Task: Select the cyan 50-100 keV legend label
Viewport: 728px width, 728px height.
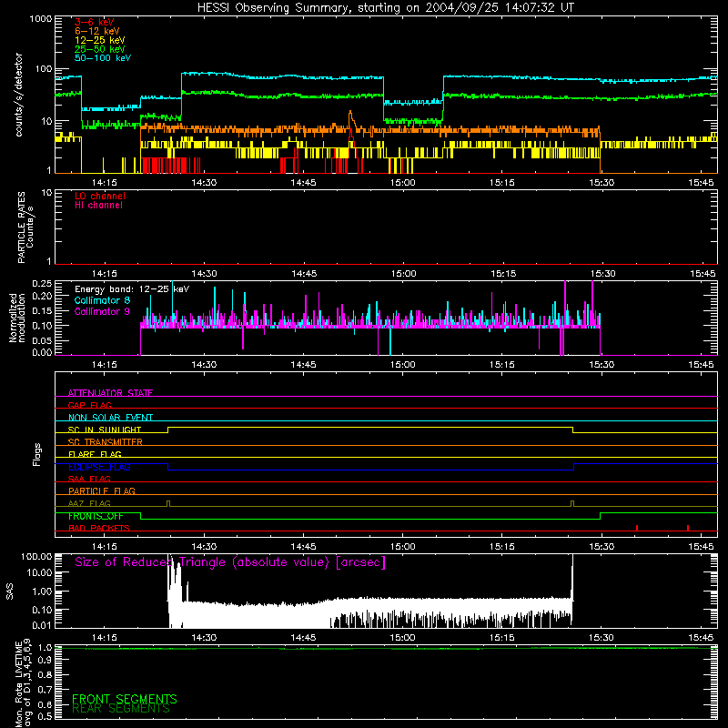Action: pos(103,58)
